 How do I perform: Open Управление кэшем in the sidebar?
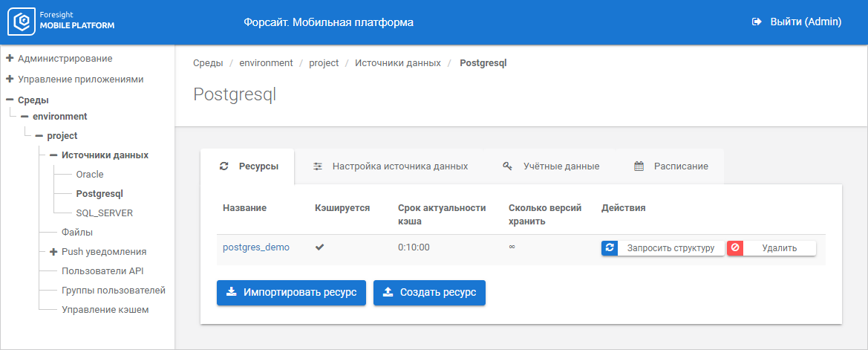click(105, 310)
